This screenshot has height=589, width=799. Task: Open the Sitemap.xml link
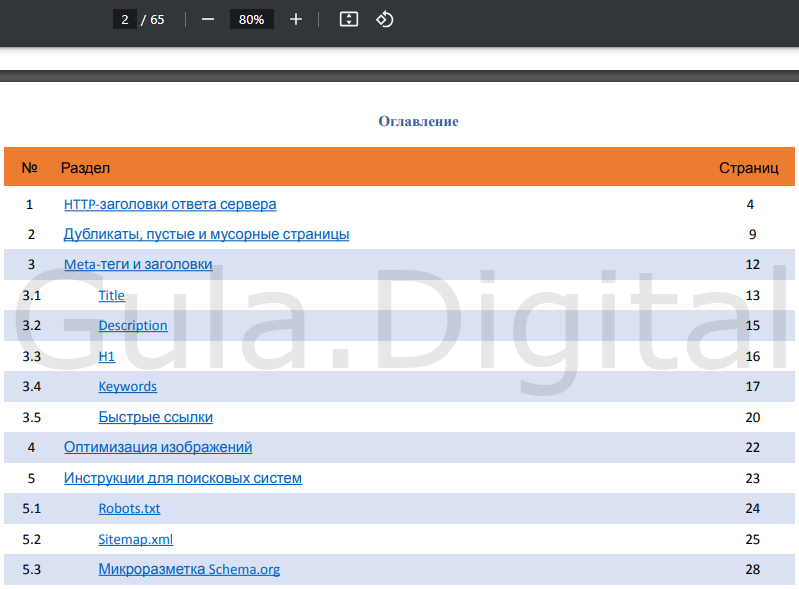pyautogui.click(x=136, y=539)
